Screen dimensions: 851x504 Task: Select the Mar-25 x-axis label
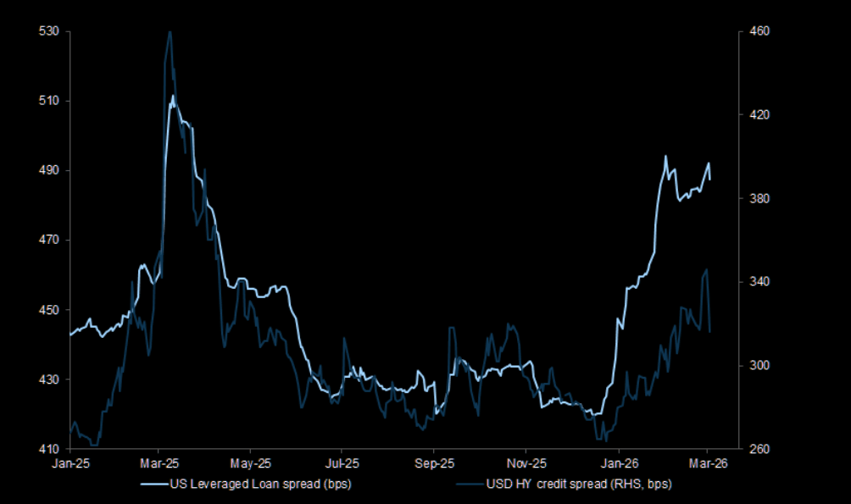pyautogui.click(x=159, y=463)
